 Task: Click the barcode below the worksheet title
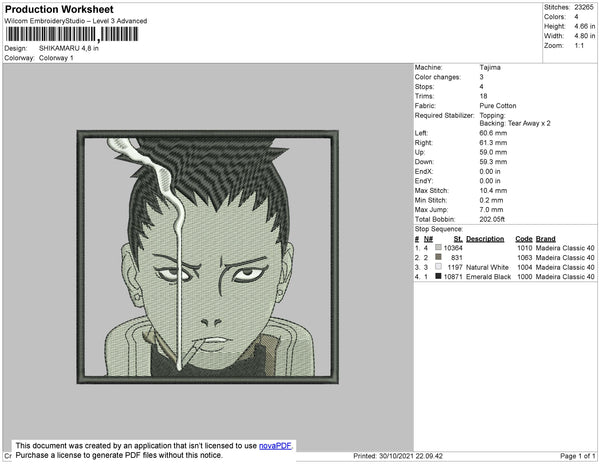[x=72, y=34]
